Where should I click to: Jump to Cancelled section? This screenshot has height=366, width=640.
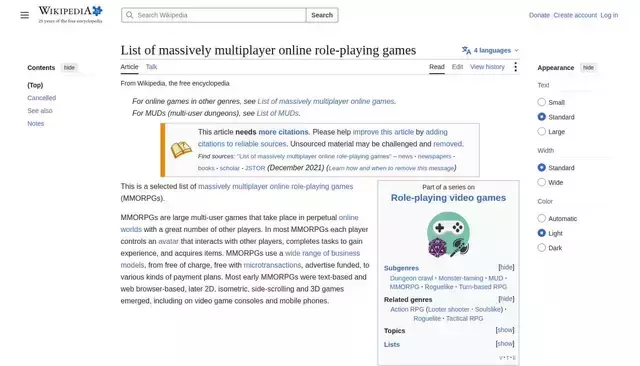click(42, 98)
